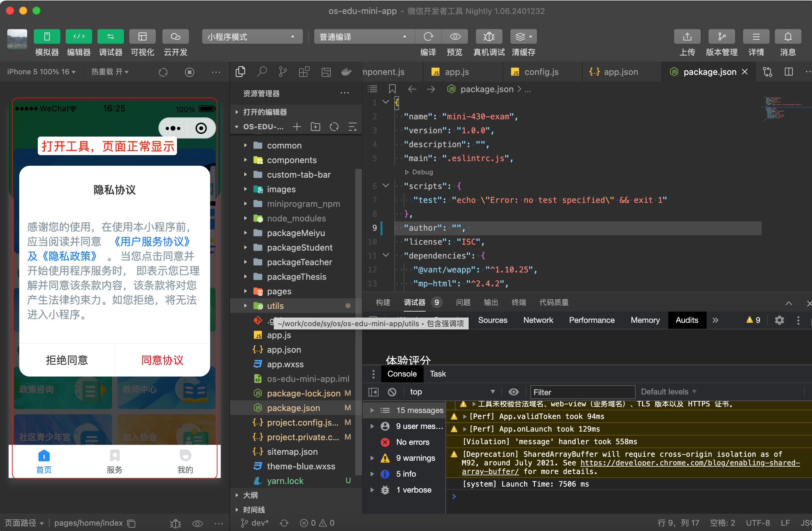The image size is (812, 531).
Task: Toggle the simulator (模拟器) panel button
Action: (47, 36)
